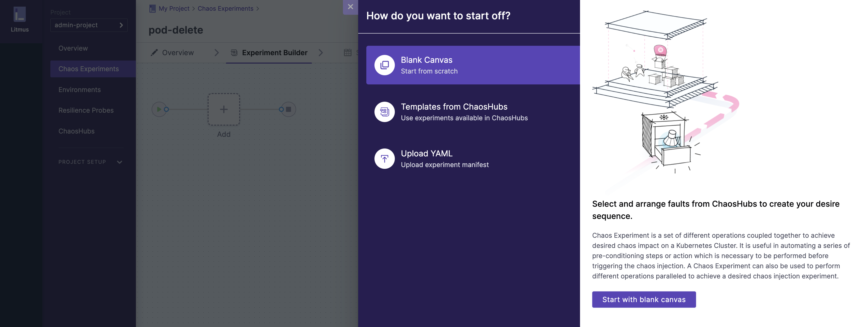Click the play start node icon

159,109
